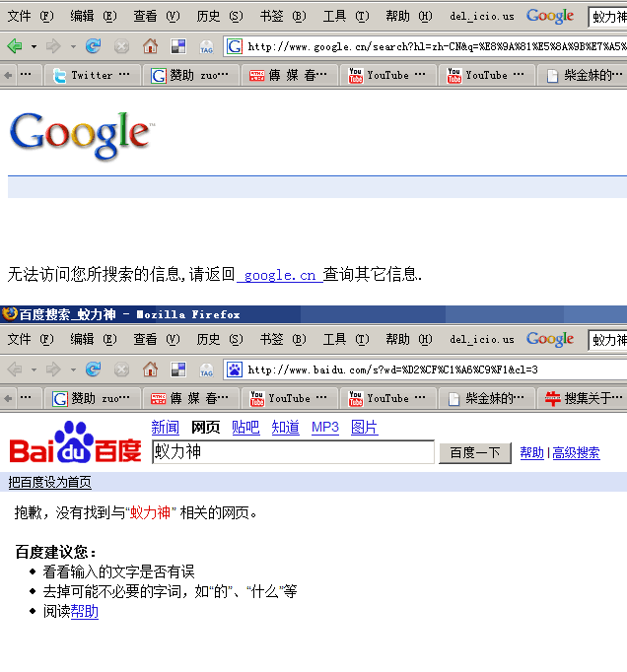Select Google search engine logo in top menubar
The image size is (627, 672).
point(550,16)
